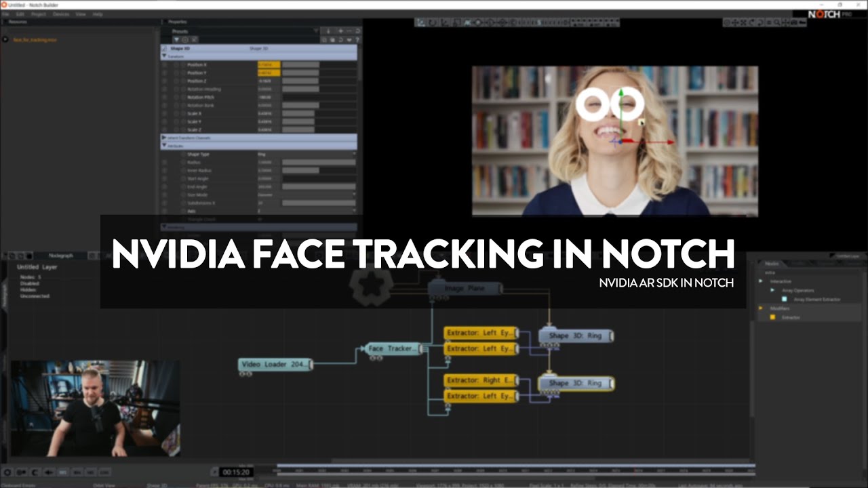Click the plus icon to add a preset

pos(340,31)
